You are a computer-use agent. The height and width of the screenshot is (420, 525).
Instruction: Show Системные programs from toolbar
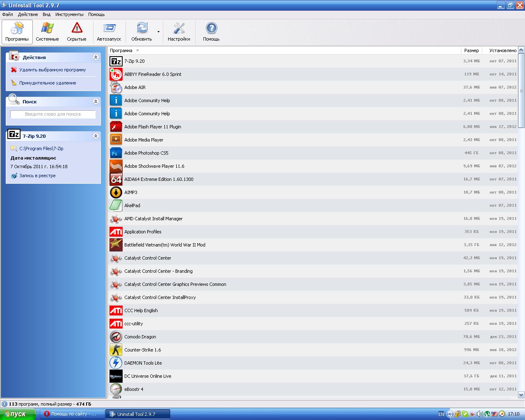(47, 32)
